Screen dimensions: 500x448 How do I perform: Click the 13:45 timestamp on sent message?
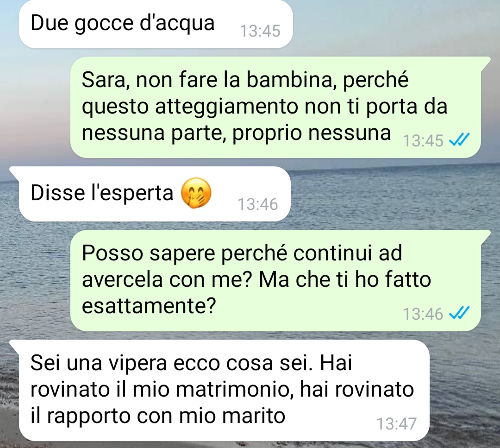pyautogui.click(x=423, y=140)
